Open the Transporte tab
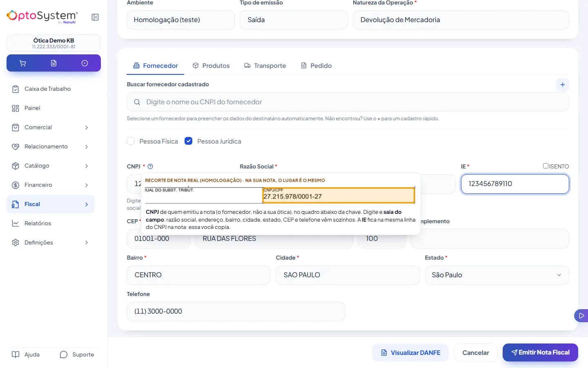Viewport: 588px width, 368px height. point(265,66)
